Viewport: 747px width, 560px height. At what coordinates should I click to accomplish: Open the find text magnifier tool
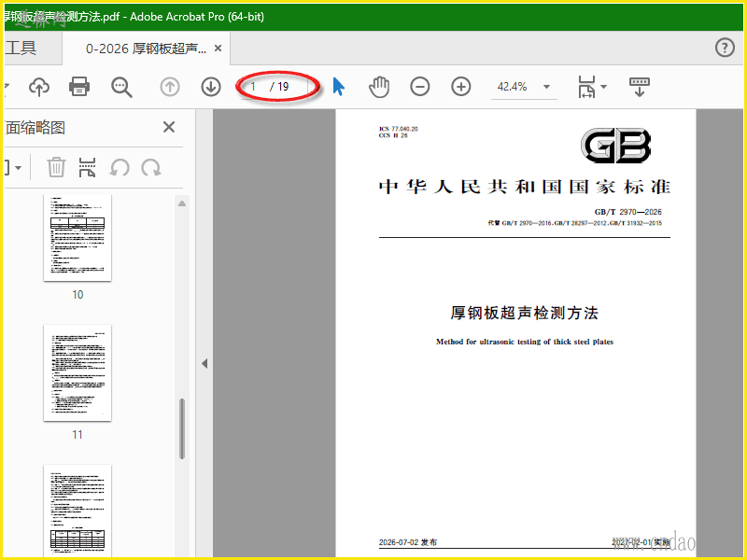pos(121,87)
